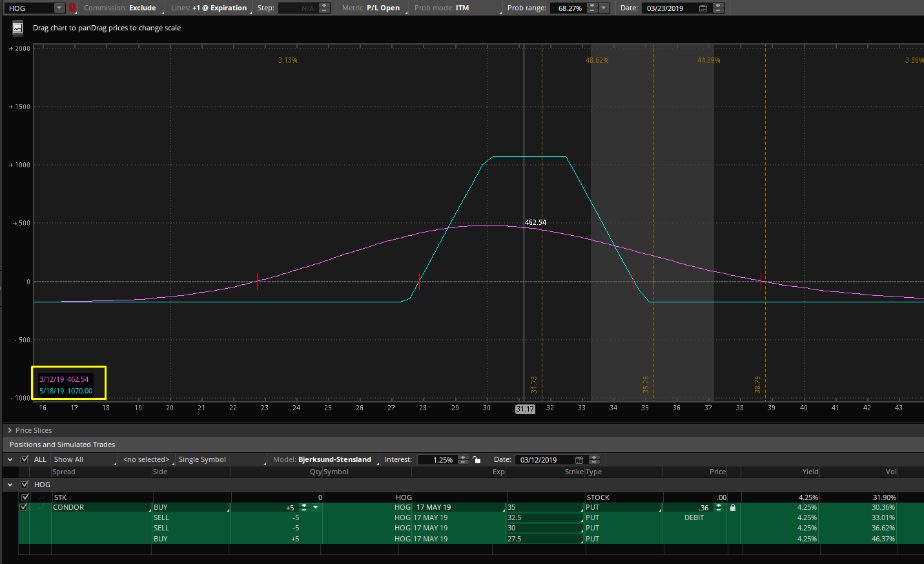924x564 pixels.
Task: Uncheck the CONDOR spread checkbox
Action: point(24,507)
